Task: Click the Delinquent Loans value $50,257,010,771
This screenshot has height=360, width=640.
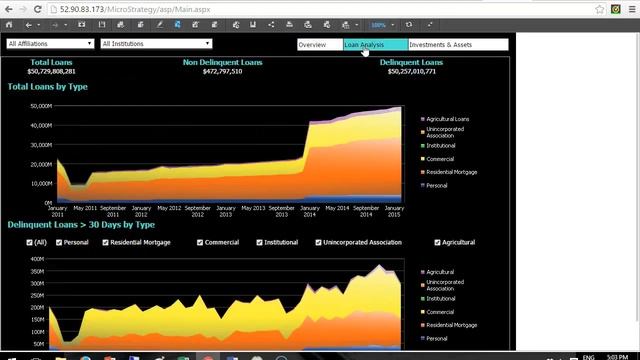Action: [x=411, y=71]
